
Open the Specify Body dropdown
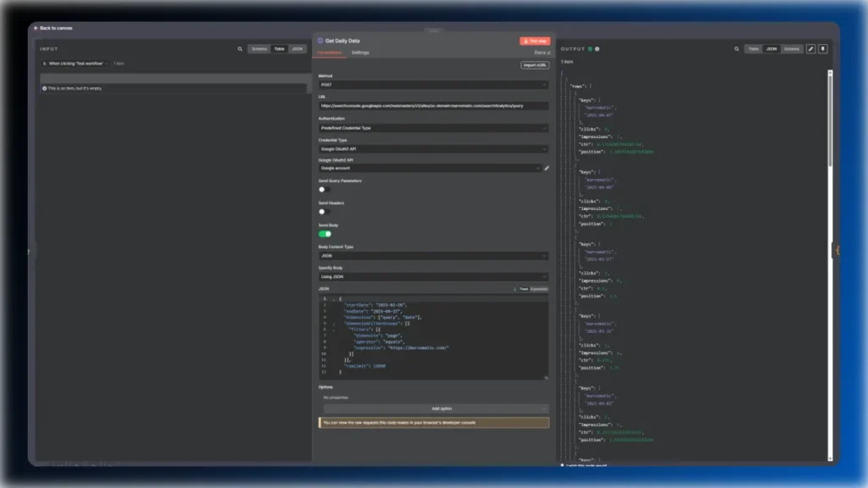(433, 277)
